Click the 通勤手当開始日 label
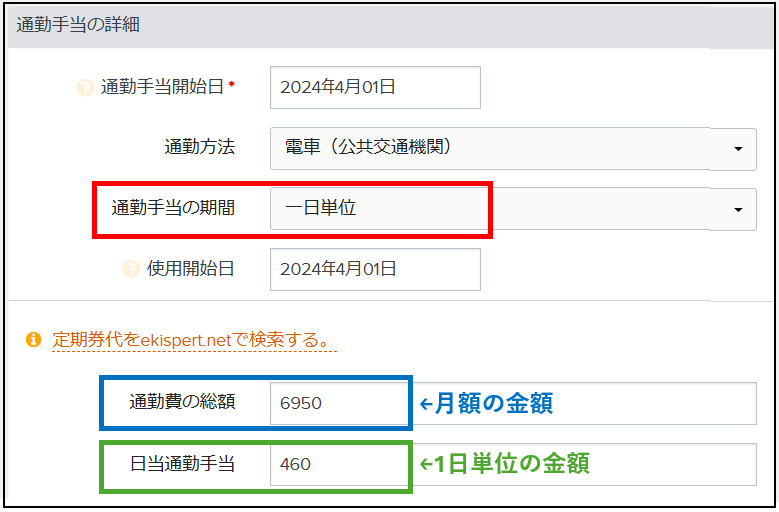This screenshot has height=512, width=779. tap(162, 87)
